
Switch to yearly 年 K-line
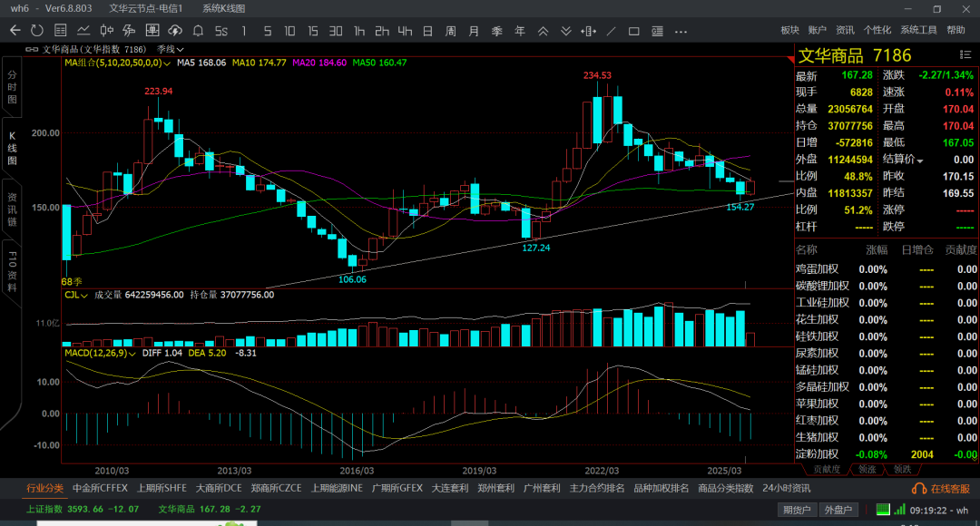(x=520, y=31)
